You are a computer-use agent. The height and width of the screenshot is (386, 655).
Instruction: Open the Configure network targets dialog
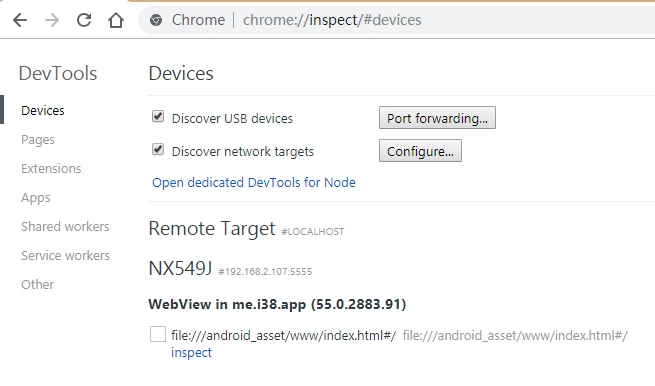420,151
